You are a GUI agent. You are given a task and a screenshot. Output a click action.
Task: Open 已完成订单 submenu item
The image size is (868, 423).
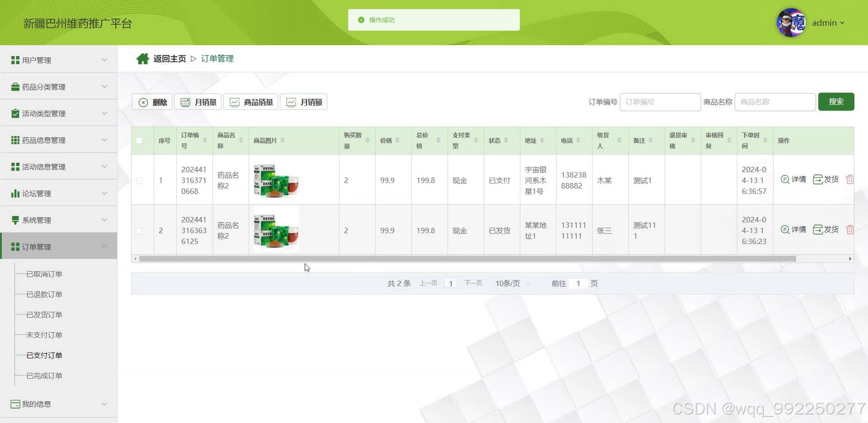44,376
